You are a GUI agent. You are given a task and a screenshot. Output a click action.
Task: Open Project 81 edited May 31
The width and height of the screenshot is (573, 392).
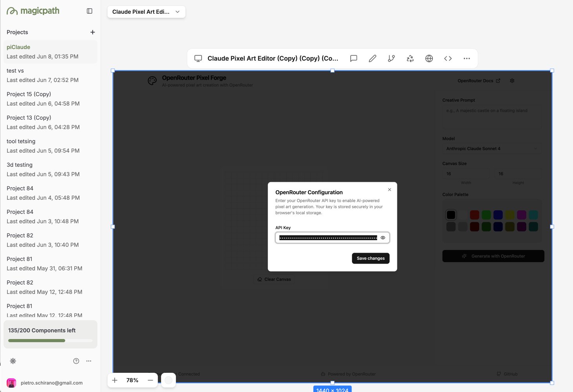click(x=50, y=264)
